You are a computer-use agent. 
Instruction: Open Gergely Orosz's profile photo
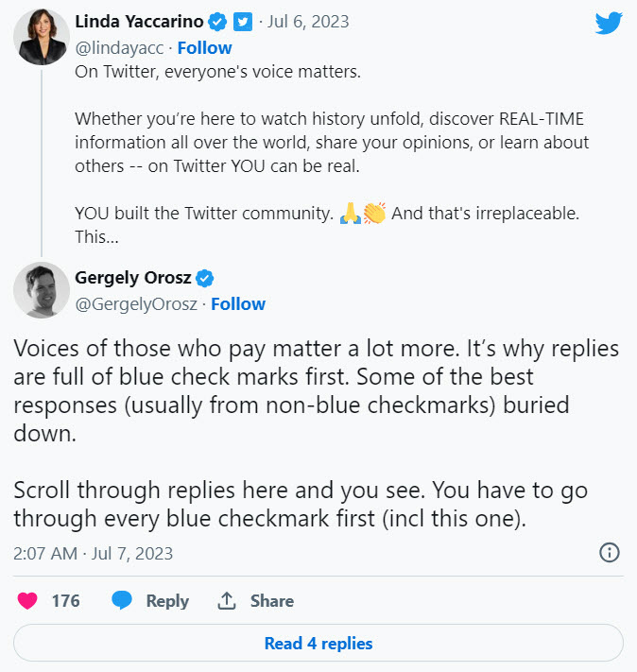42,290
